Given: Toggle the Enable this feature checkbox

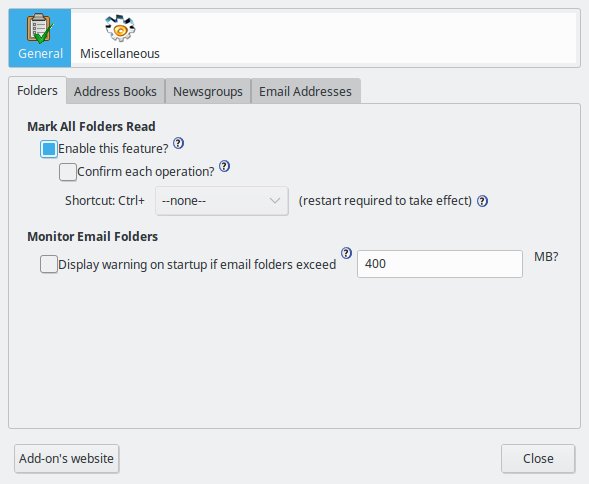Looking at the screenshot, I should 49,149.
